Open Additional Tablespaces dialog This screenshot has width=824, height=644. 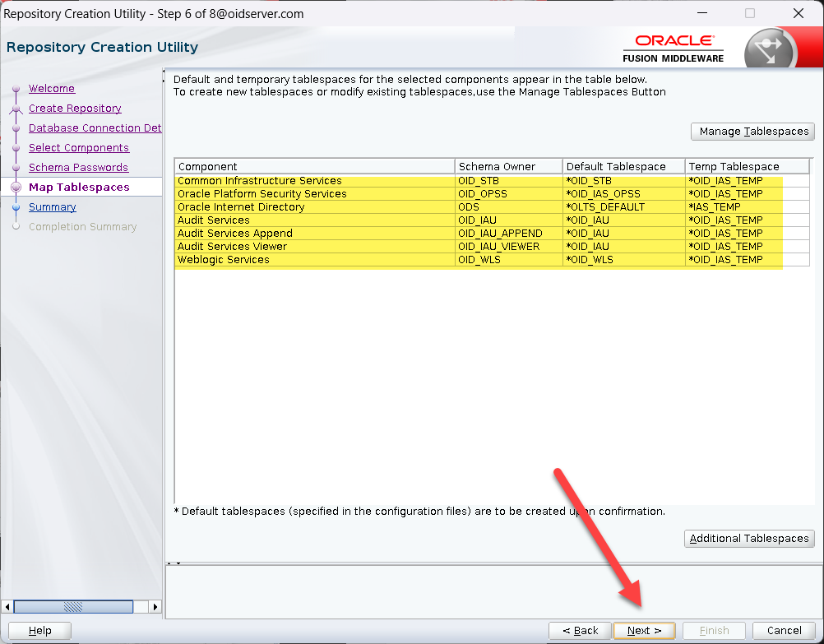[748, 539]
